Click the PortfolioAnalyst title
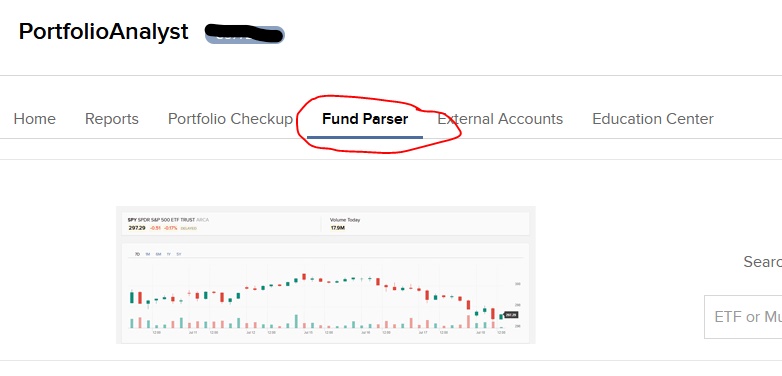Image resolution: width=782 pixels, height=376 pixels. click(104, 32)
